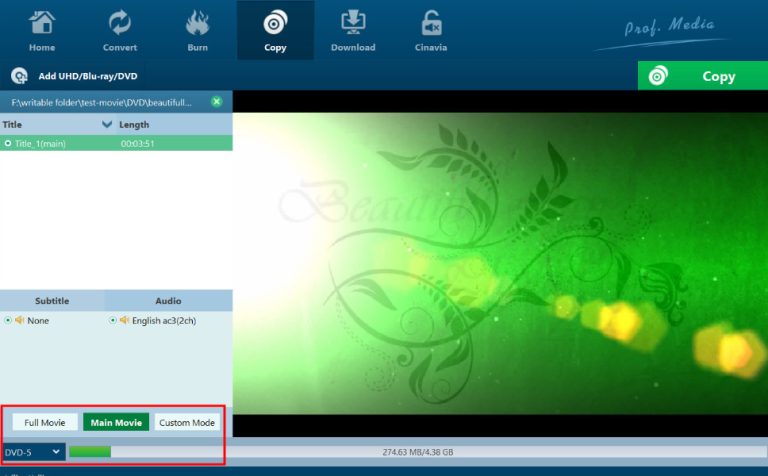Image resolution: width=768 pixels, height=476 pixels.
Task: Switch to the Subtitle tab
Action: pyautogui.click(x=52, y=300)
